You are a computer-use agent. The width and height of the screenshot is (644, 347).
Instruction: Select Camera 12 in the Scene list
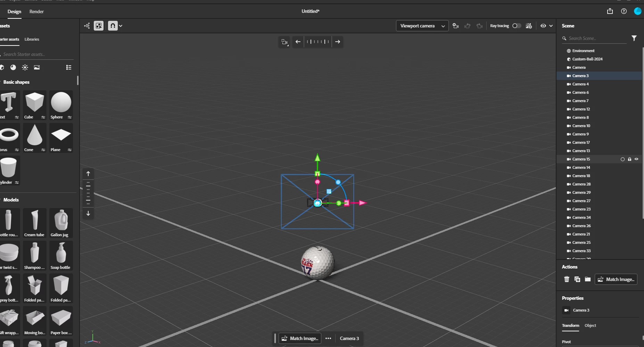tap(599, 109)
